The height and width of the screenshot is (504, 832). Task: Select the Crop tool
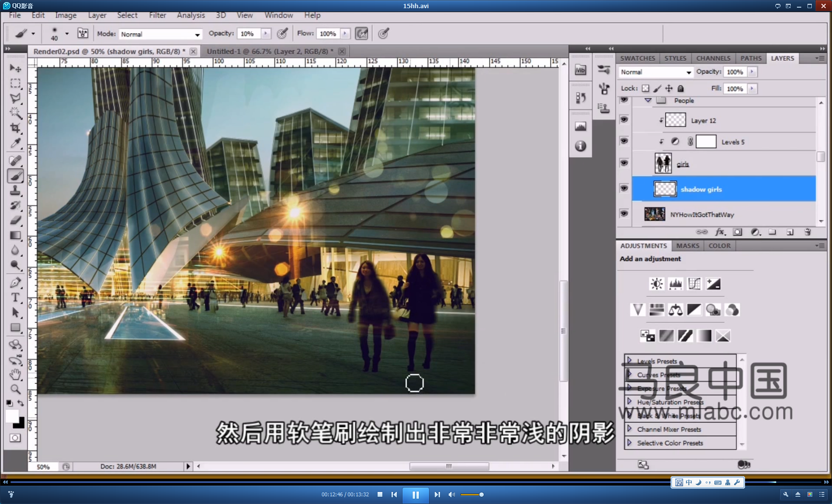(x=15, y=128)
